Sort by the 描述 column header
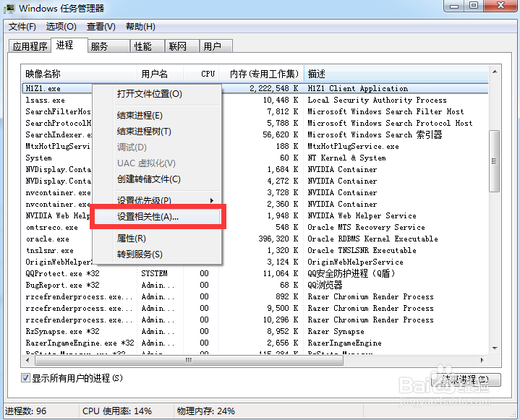The height and width of the screenshot is (420, 520). [x=396, y=74]
